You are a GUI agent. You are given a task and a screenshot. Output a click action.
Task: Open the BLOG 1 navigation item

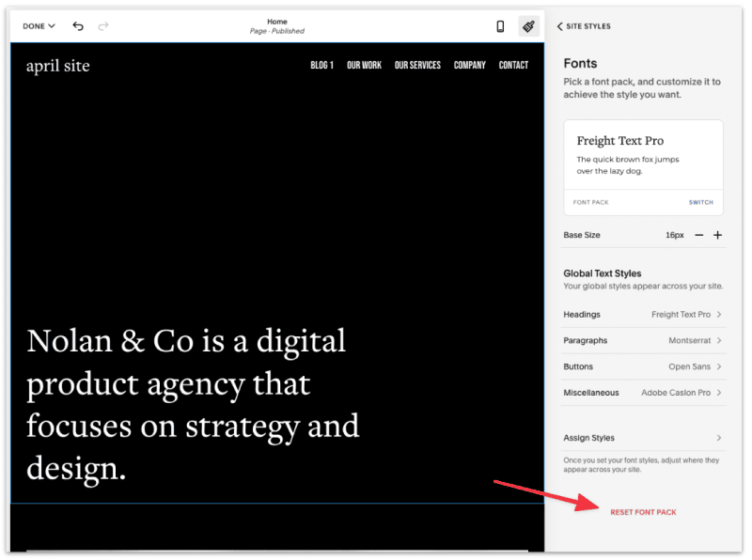click(321, 65)
